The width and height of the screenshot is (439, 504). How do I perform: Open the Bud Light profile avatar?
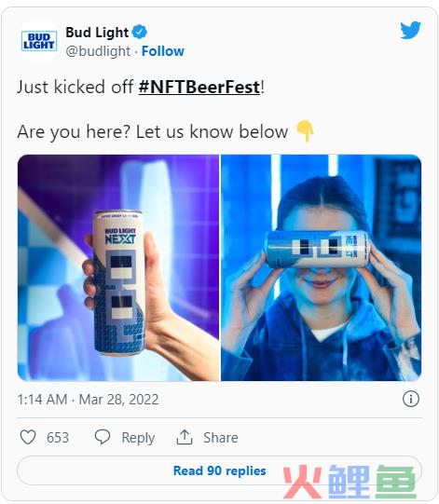(39, 41)
